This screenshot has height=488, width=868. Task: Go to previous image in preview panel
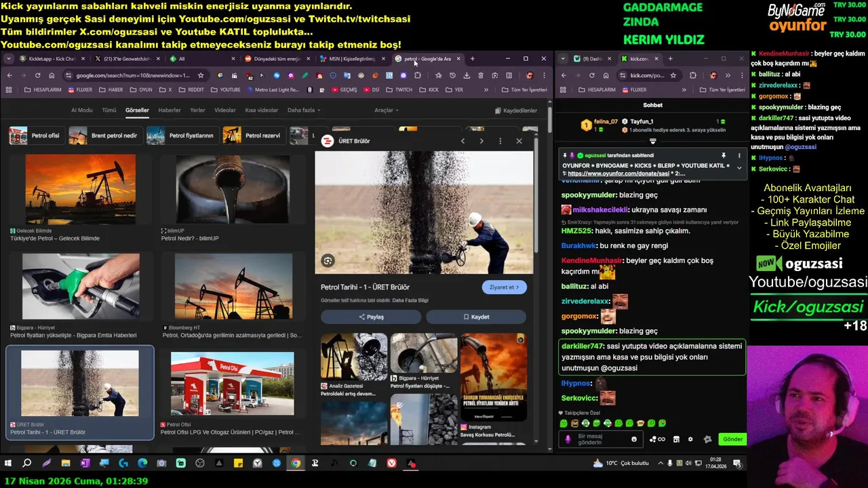click(463, 141)
